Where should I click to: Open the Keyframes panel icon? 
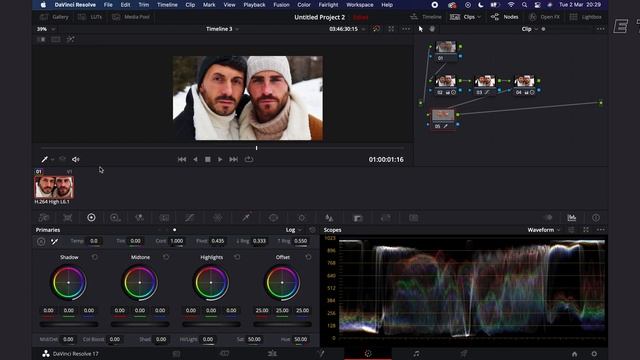(x=549, y=218)
